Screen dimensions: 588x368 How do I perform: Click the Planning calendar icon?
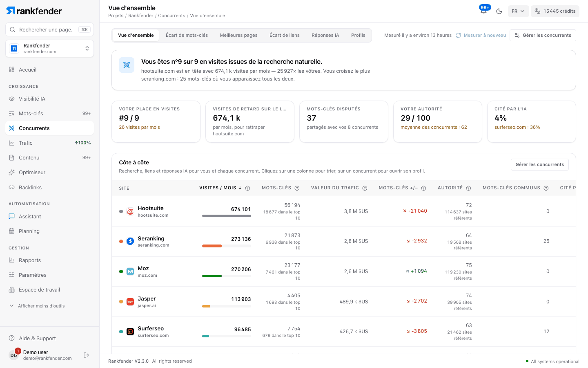click(x=12, y=231)
